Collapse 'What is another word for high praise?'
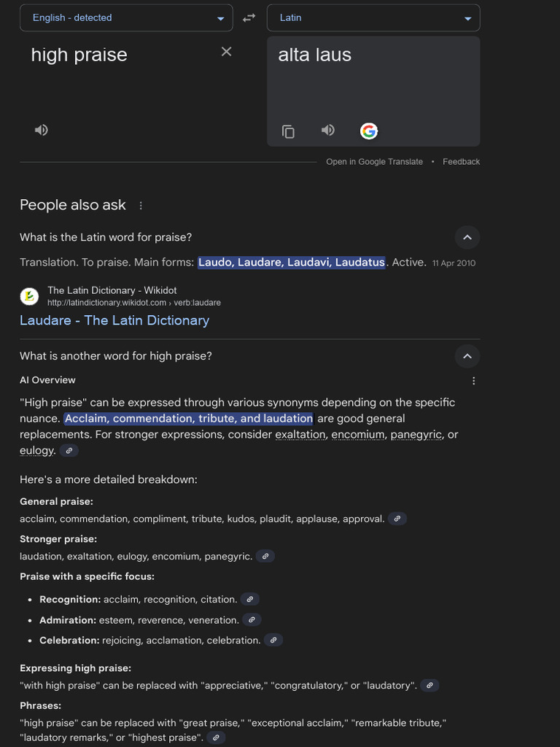The width and height of the screenshot is (560, 747). [x=467, y=356]
